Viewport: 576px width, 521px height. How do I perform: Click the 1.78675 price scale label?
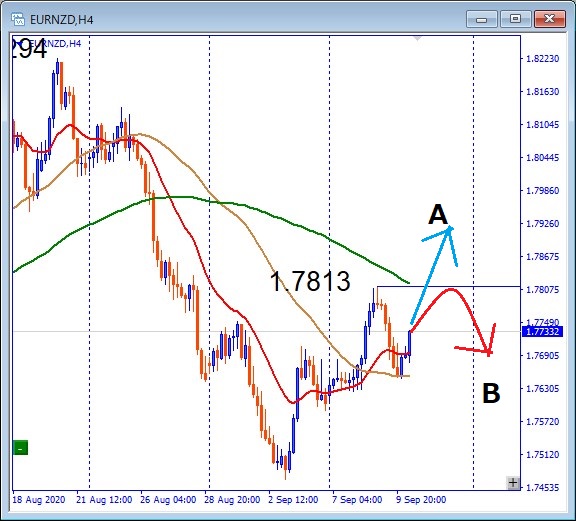point(543,256)
